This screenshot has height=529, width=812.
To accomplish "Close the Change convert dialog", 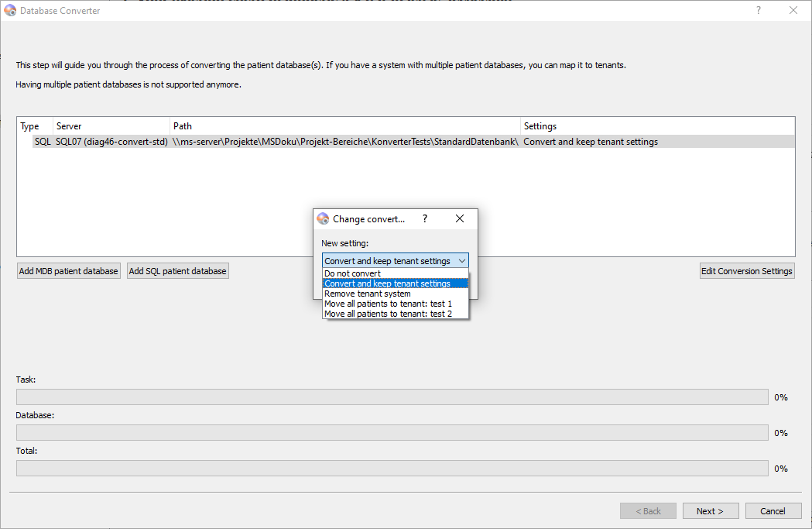I will pos(460,219).
